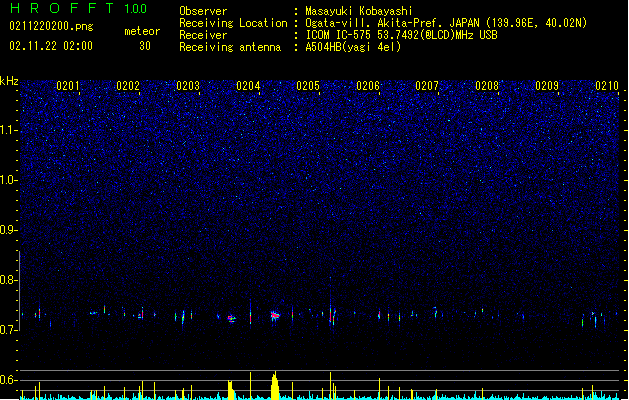Viewport: 629px width, 400px height.
Task: Click the tallest yellow power bar near 0204
Action: [x=275, y=386]
